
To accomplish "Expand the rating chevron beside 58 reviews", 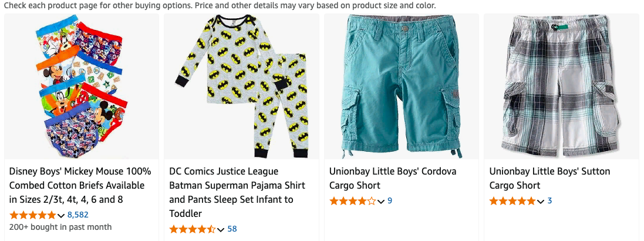I will pos(221,229).
